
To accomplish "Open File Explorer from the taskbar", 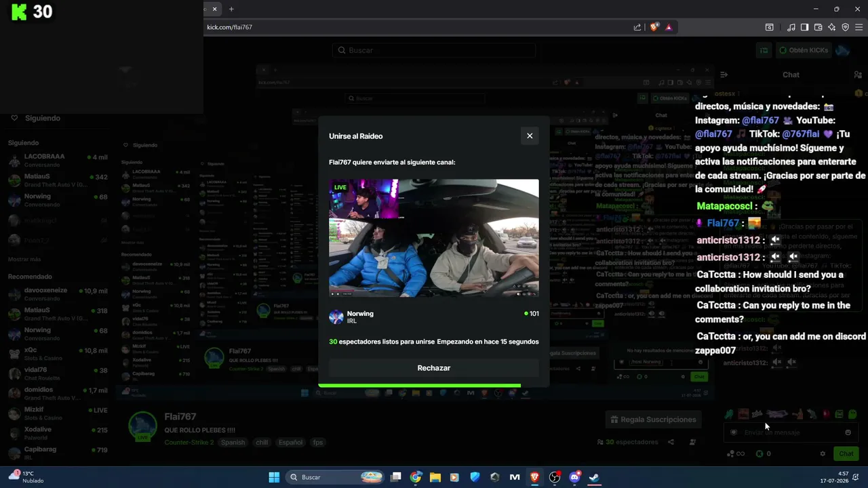I will pyautogui.click(x=435, y=477).
